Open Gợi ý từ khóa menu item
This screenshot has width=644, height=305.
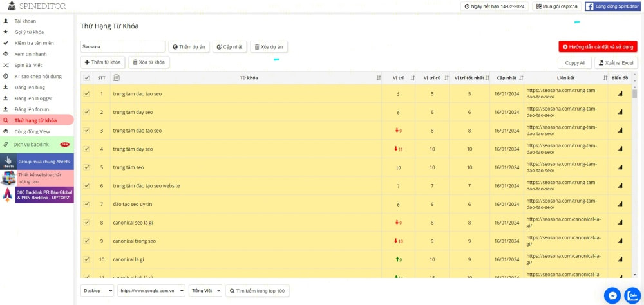pyautogui.click(x=29, y=32)
